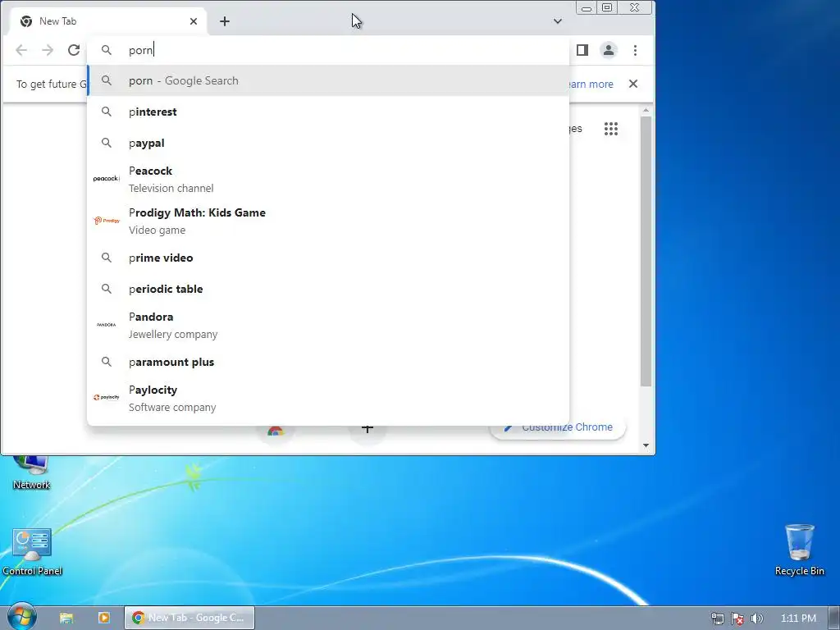
Task: Click the scrollbar down arrow
Action: click(646, 445)
